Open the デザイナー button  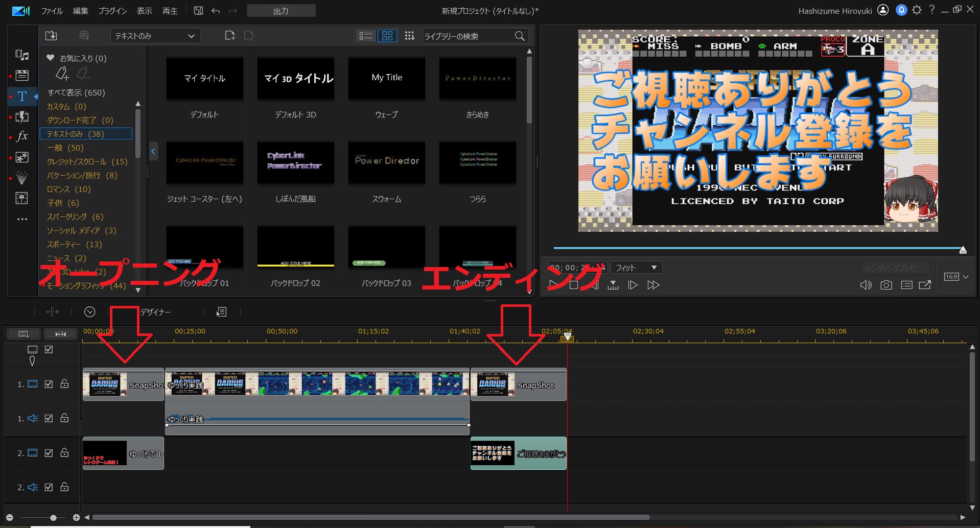(155, 312)
